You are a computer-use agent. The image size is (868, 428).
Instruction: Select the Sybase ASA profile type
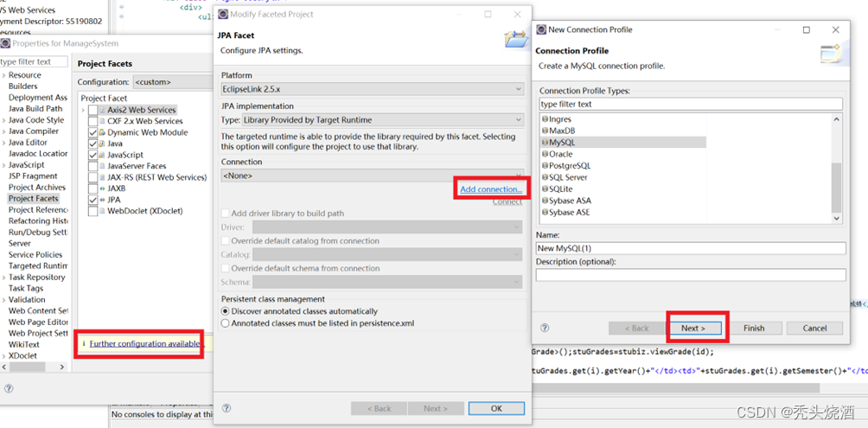[569, 201]
